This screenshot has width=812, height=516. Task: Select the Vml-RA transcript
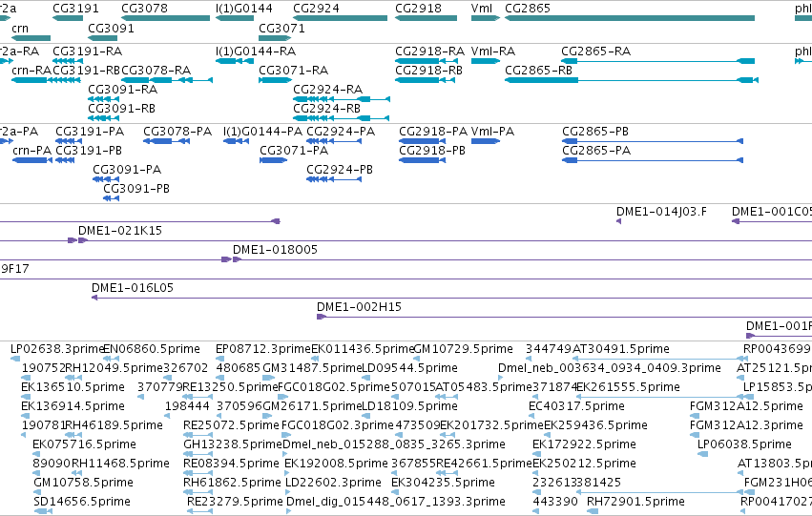click(x=493, y=52)
